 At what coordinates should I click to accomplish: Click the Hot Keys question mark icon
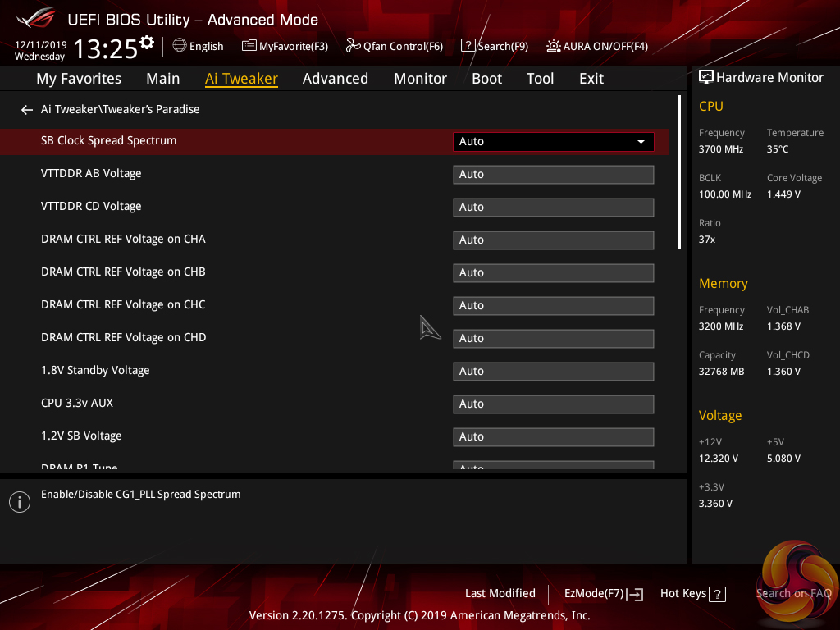coord(717,594)
